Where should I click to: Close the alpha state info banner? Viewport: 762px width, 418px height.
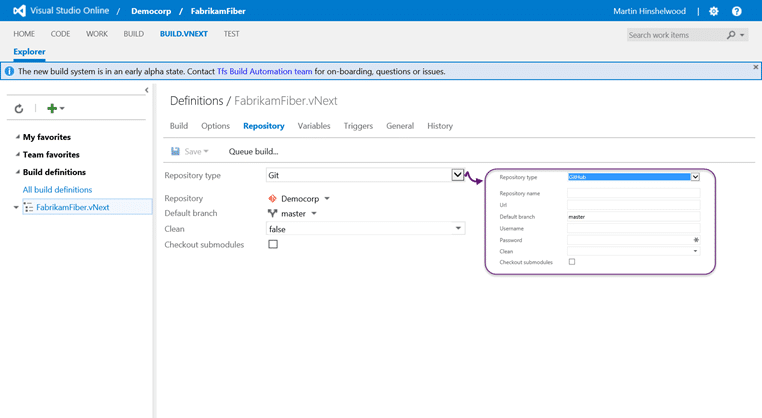pyautogui.click(x=756, y=67)
